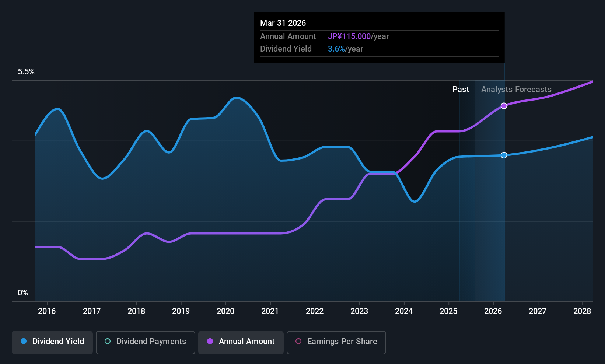Click the teal Dividend Payments circle icon
The image size is (605, 364).
tap(108, 341)
